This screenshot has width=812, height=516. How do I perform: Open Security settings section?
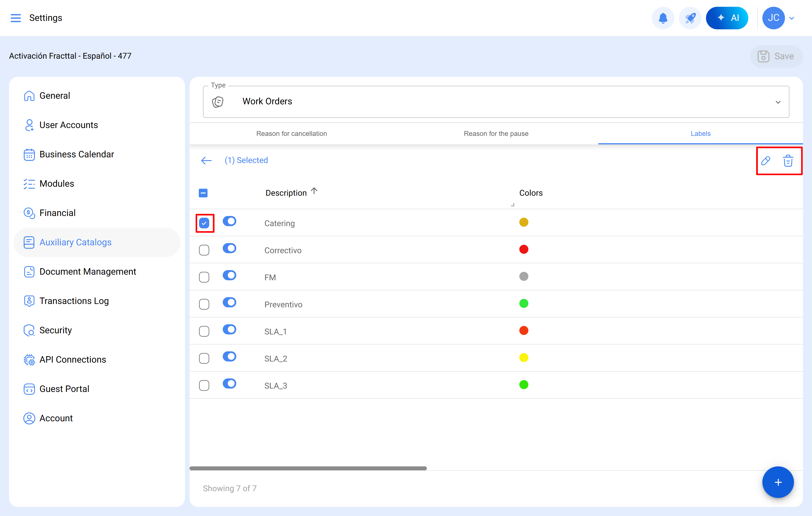click(x=56, y=330)
